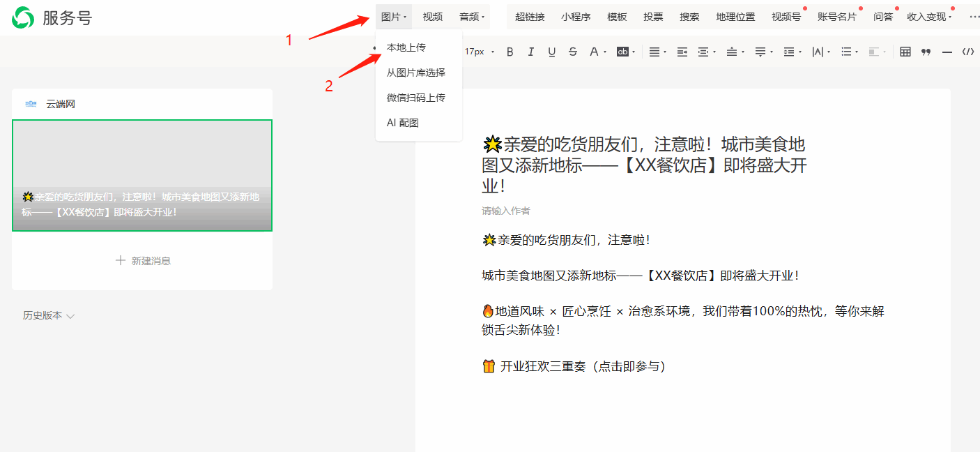The width and height of the screenshot is (980, 452).
Task: Click the text alignment icon
Action: [x=654, y=52]
